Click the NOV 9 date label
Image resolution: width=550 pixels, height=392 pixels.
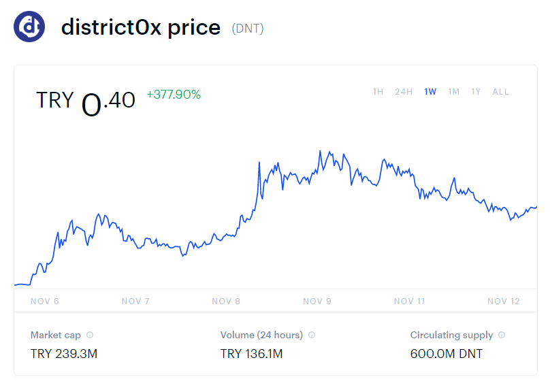pos(317,301)
